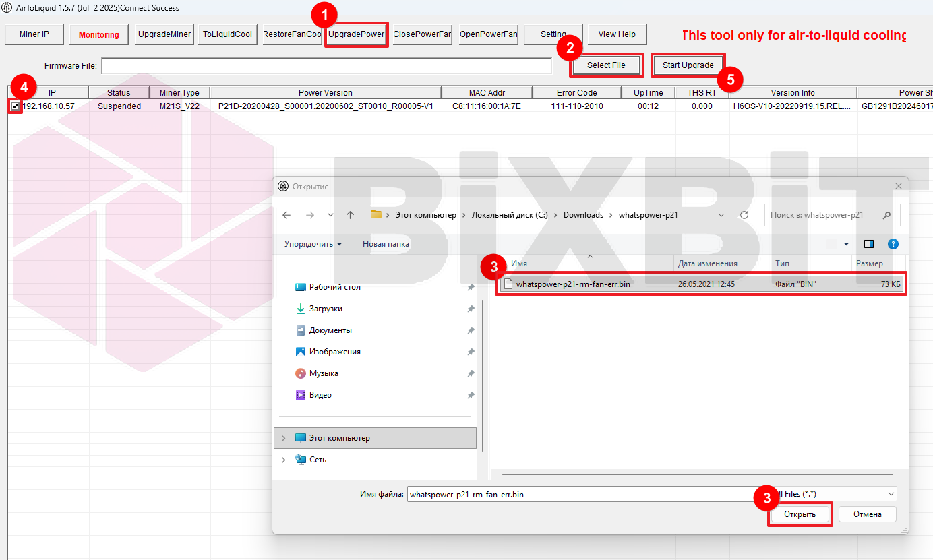Click the AirToLiquid app icon in title bar
Screen dimensions: 933x560
tap(7, 7)
